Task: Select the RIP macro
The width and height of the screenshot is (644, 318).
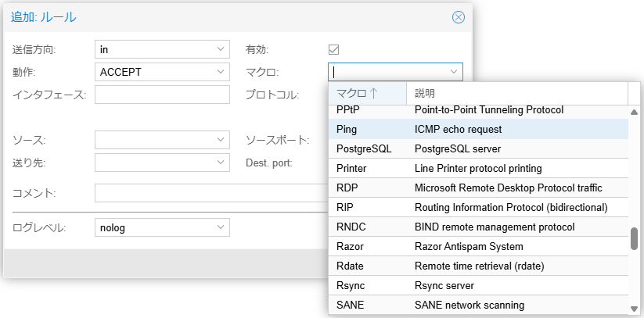Action: 478,207
